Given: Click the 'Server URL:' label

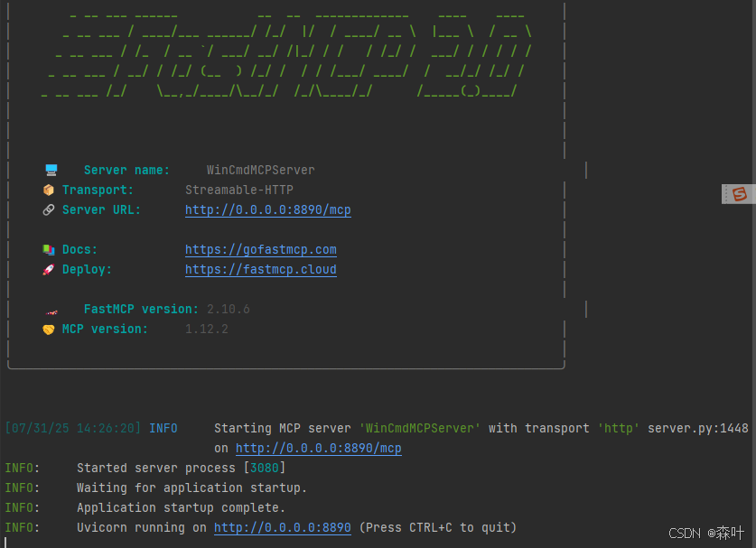Looking at the screenshot, I should point(102,210).
